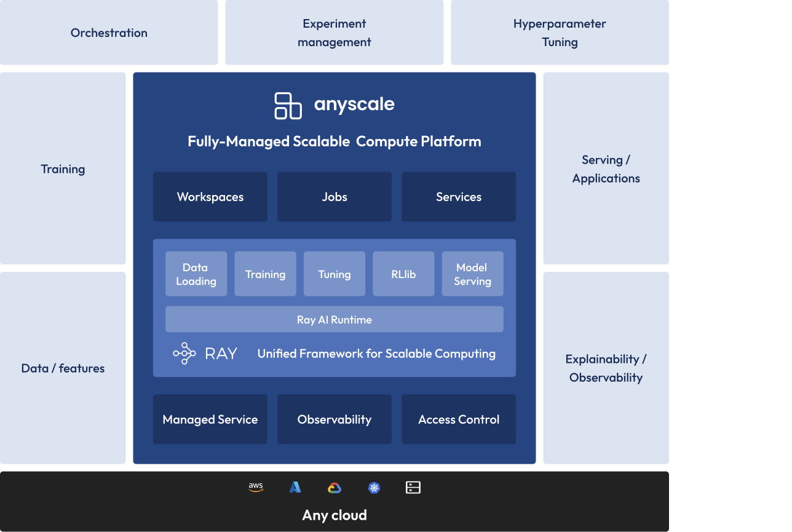
Task: Select the Hyperparameter Tuning block
Action: point(560,32)
